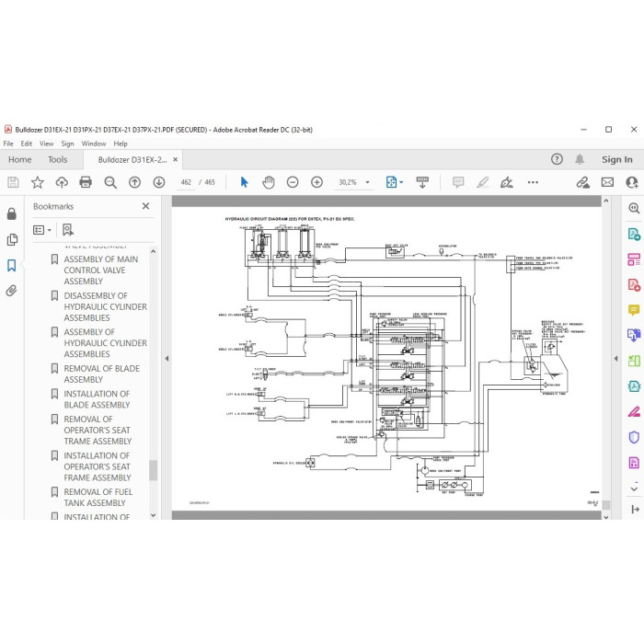
Task: Open REMOVAL OF BLADE ASSEMBLY bookmark
Action: tap(101, 374)
